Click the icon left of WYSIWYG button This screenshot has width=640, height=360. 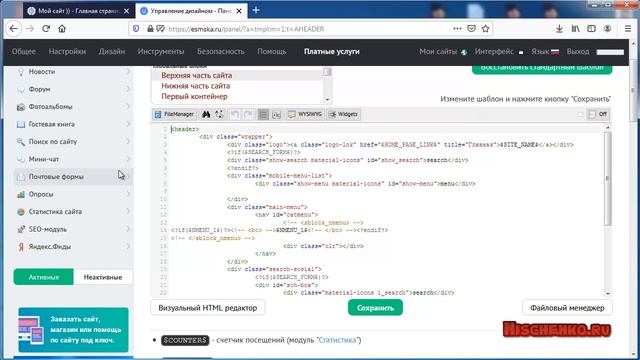tap(276, 114)
